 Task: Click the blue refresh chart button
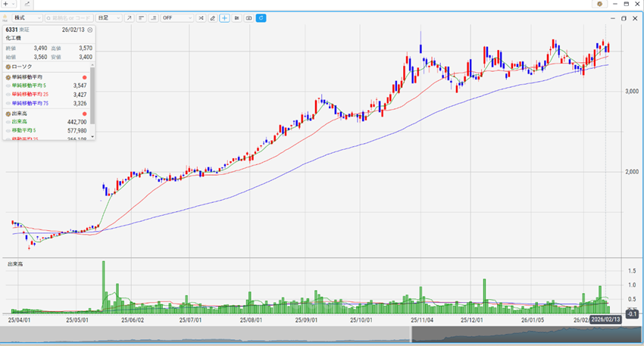point(261,17)
